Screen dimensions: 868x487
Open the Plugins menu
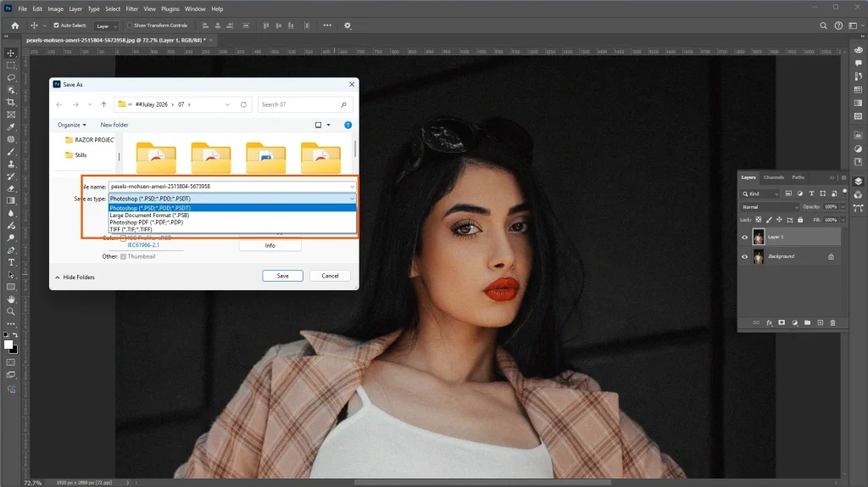[x=170, y=8]
